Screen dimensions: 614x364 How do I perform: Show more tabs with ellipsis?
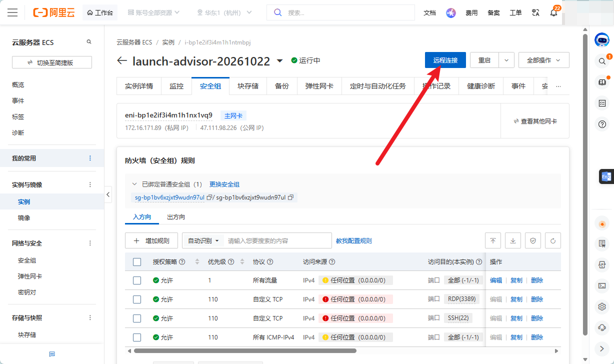[x=558, y=86]
